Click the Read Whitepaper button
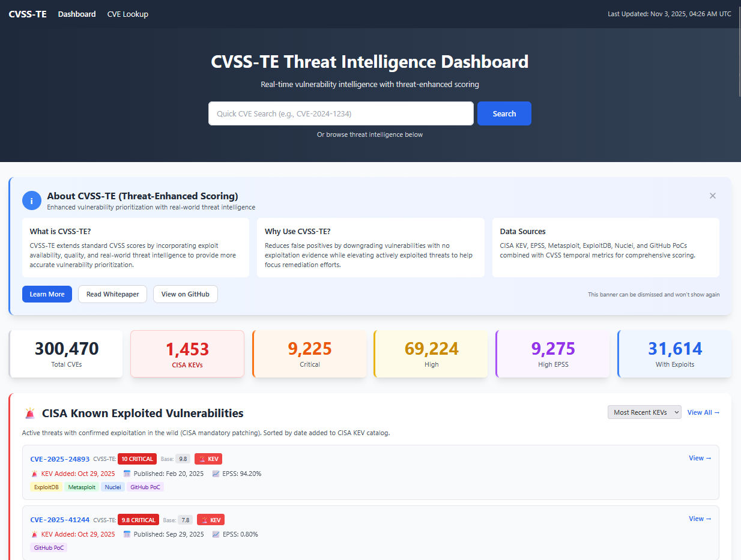This screenshot has width=741, height=560. 112,294
